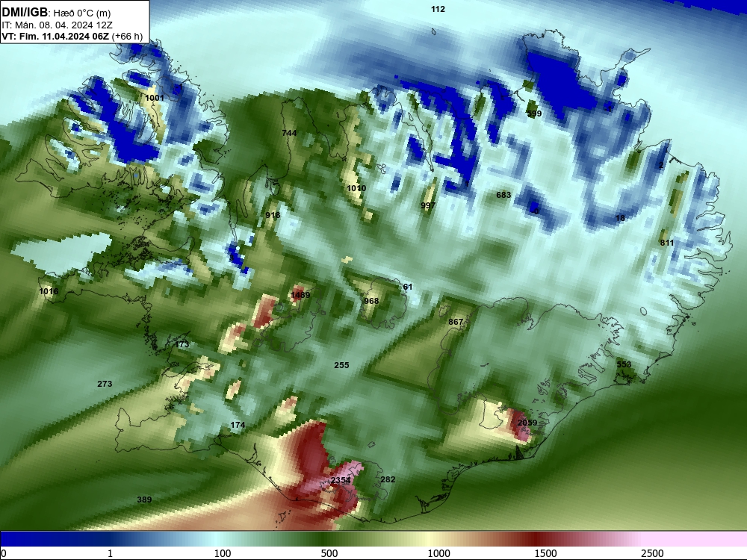Viewport: 747px width, 560px height.
Task: Click the legend label 100
Action: coord(223,553)
